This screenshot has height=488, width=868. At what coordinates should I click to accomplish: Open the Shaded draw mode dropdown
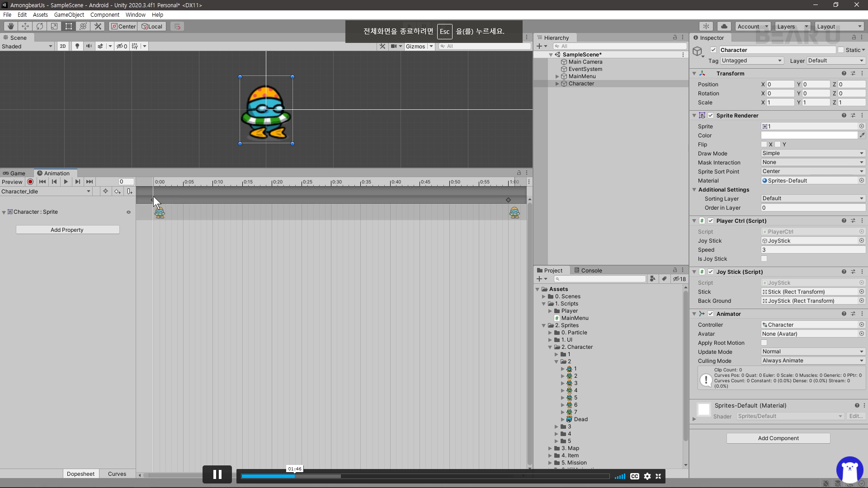coord(27,46)
